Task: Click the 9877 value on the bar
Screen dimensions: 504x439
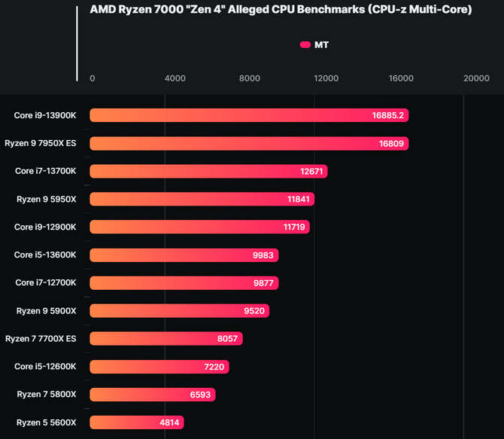Action: click(x=264, y=282)
